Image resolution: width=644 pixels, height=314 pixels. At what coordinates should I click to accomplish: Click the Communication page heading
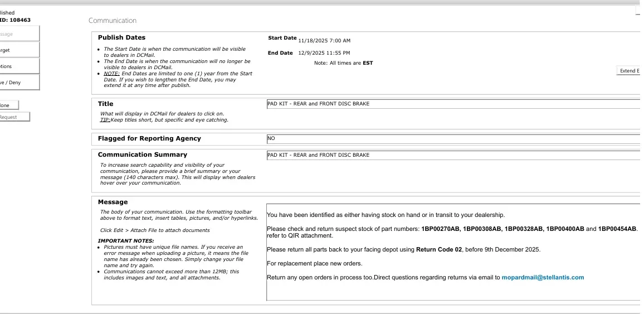coord(113,21)
